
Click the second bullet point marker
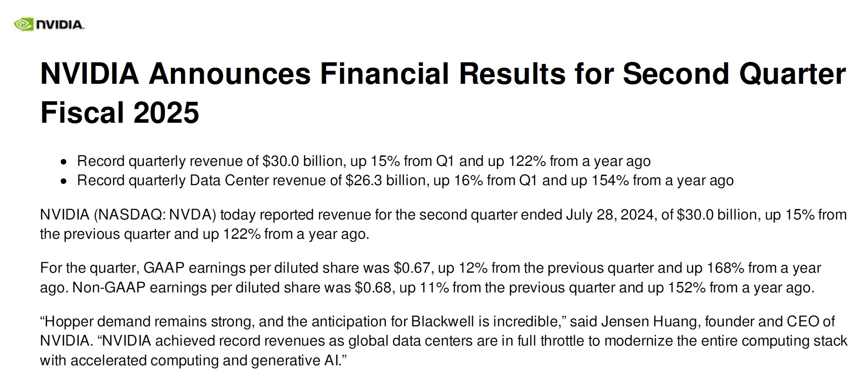point(64,182)
